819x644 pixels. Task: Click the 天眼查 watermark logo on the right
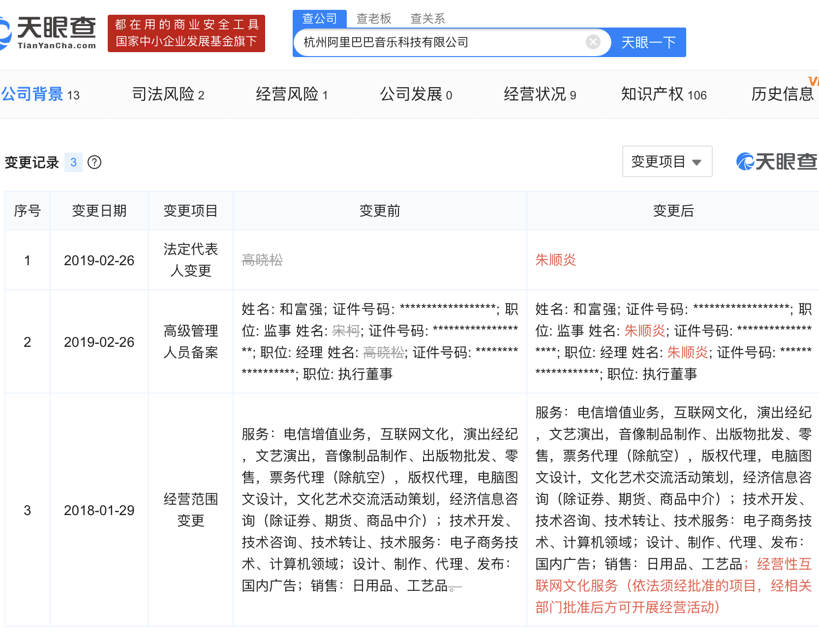coord(776,161)
